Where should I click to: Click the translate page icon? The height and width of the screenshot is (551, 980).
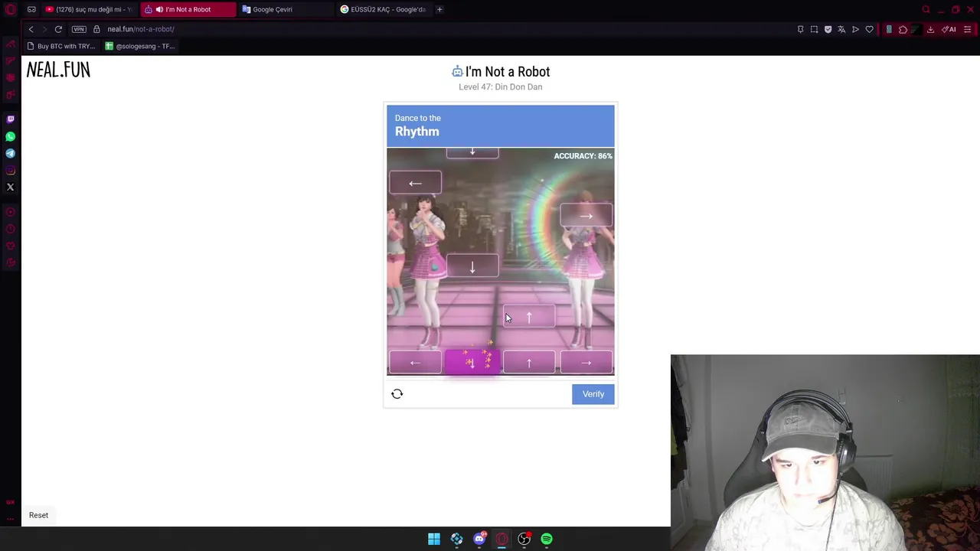click(841, 29)
